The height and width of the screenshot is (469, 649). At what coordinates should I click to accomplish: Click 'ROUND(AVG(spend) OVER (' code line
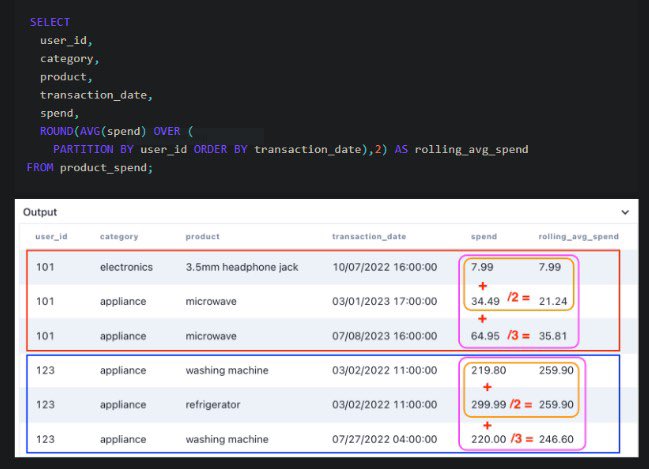pos(116,131)
